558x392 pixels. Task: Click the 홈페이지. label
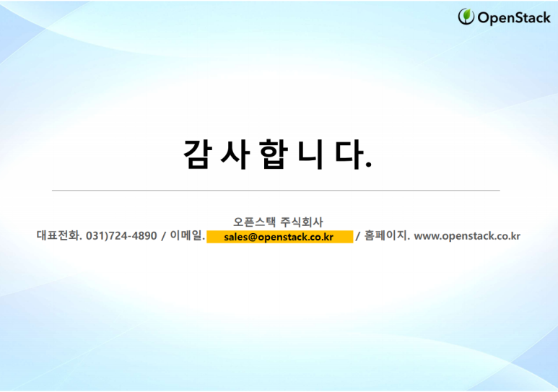coord(387,235)
